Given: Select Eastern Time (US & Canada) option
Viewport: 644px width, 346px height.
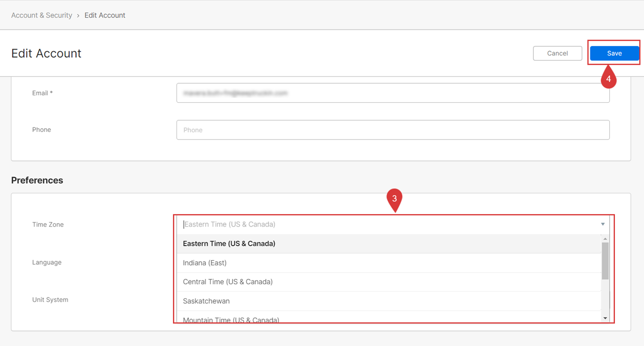Looking at the screenshot, I should 389,244.
